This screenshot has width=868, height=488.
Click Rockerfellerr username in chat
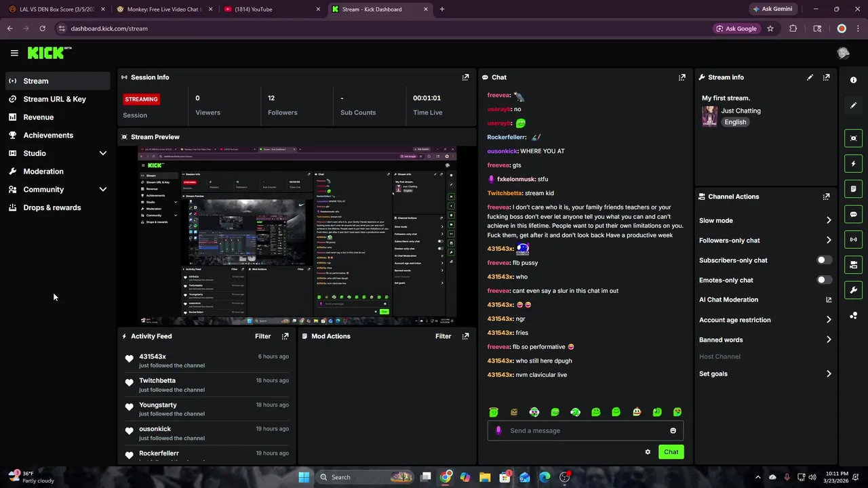pos(507,137)
